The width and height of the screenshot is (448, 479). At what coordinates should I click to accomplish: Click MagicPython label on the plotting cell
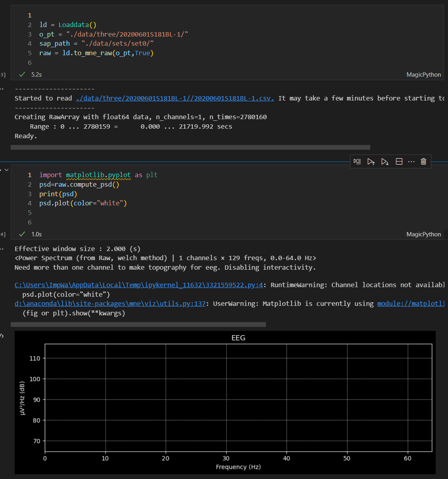(x=423, y=234)
